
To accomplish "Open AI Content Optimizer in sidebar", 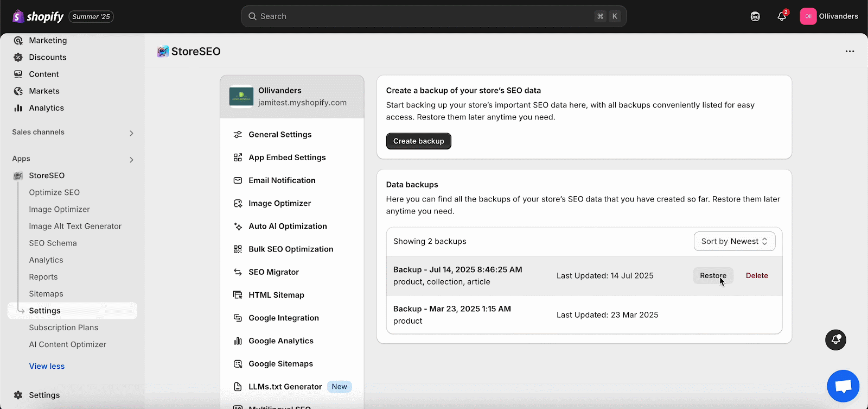I will (x=67, y=344).
